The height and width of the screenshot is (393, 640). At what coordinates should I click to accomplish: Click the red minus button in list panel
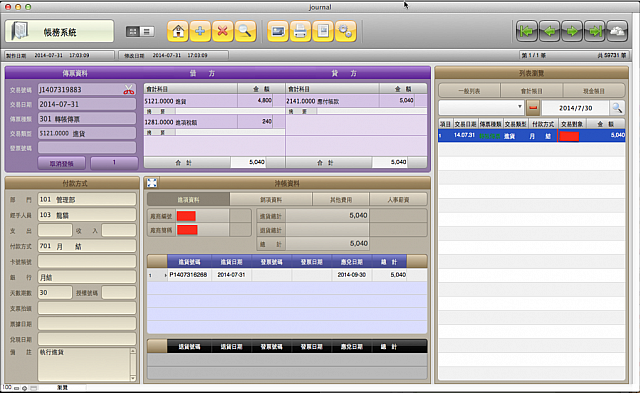tap(533, 108)
